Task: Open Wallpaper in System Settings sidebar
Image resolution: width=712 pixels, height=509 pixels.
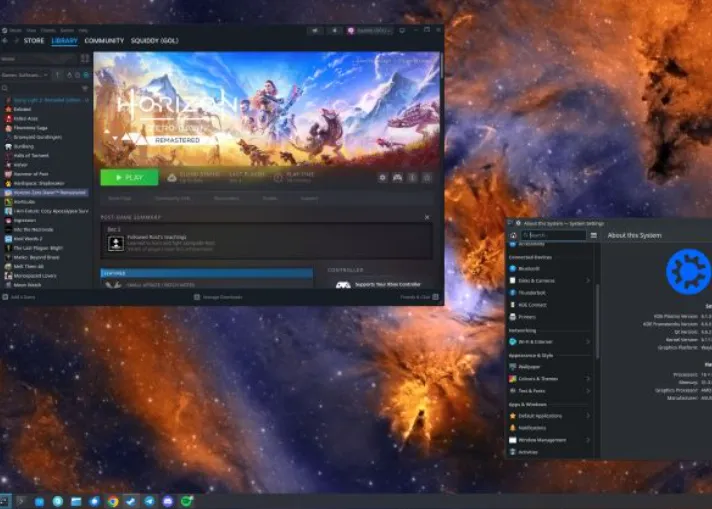Action: point(551,367)
